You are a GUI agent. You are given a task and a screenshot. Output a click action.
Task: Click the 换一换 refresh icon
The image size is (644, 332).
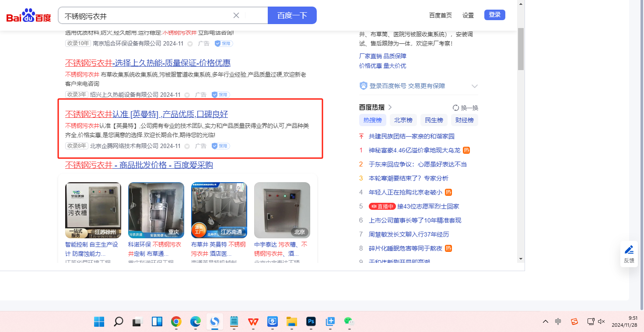(456, 108)
